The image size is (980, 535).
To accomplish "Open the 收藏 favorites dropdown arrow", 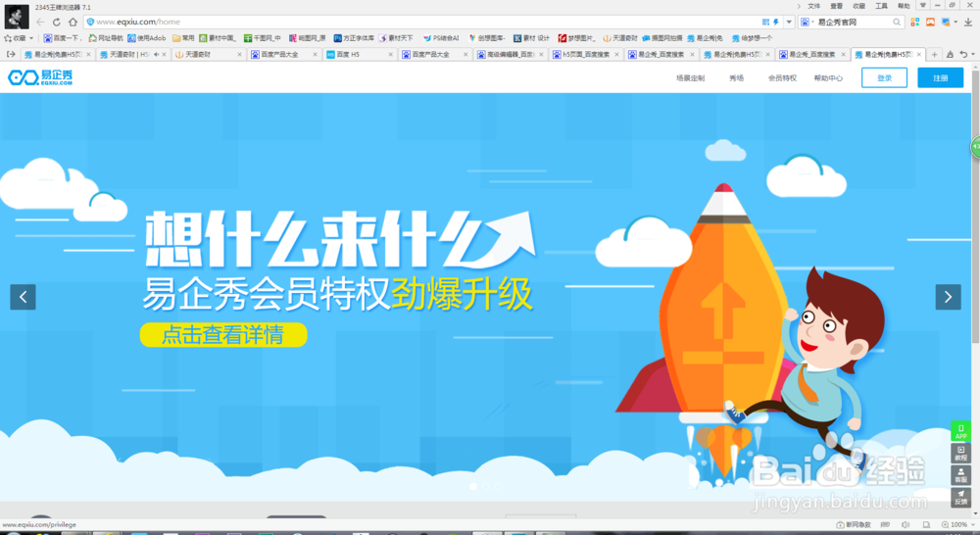I will (x=31, y=38).
